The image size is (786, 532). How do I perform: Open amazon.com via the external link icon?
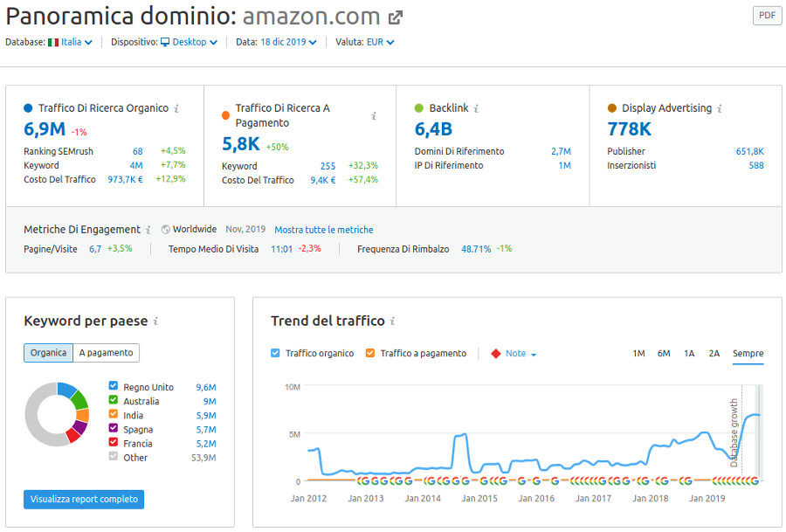pyautogui.click(x=396, y=17)
